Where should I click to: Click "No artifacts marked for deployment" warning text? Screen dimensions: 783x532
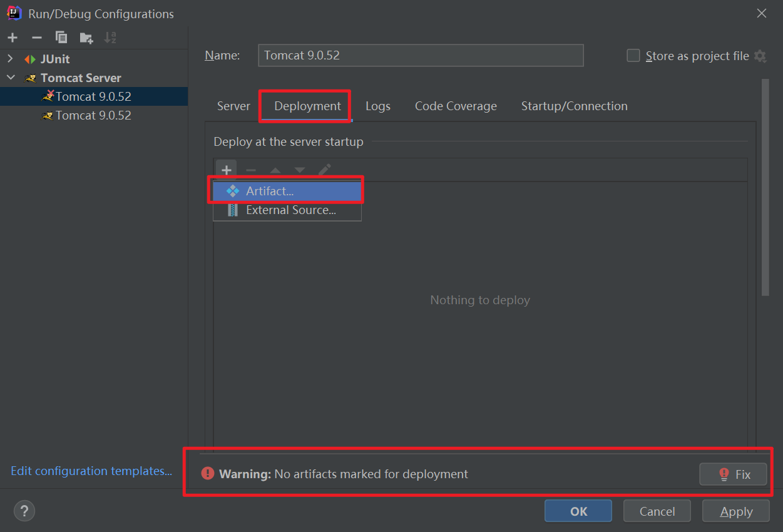click(371, 474)
